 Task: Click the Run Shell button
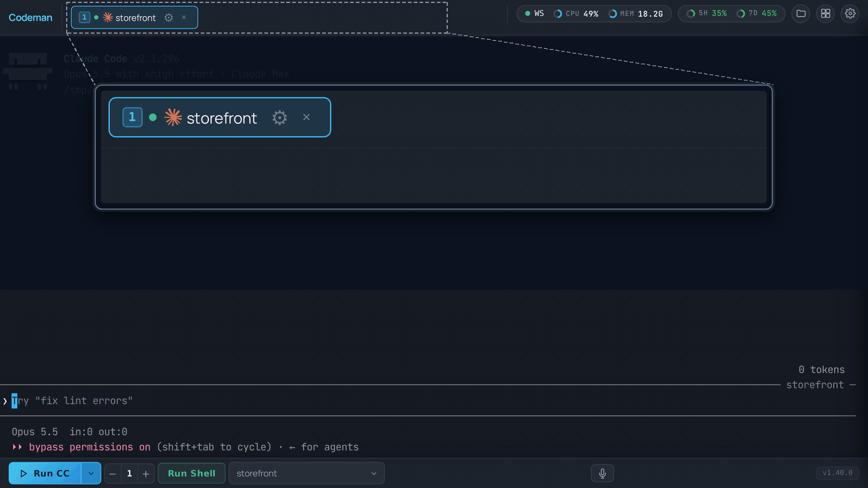[192, 473]
